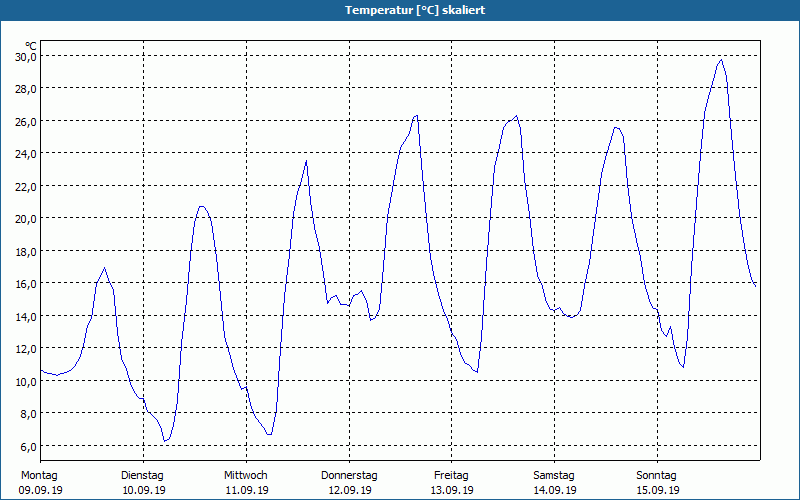Click the Samstag day label
The height and width of the screenshot is (500, 800).
point(554,476)
